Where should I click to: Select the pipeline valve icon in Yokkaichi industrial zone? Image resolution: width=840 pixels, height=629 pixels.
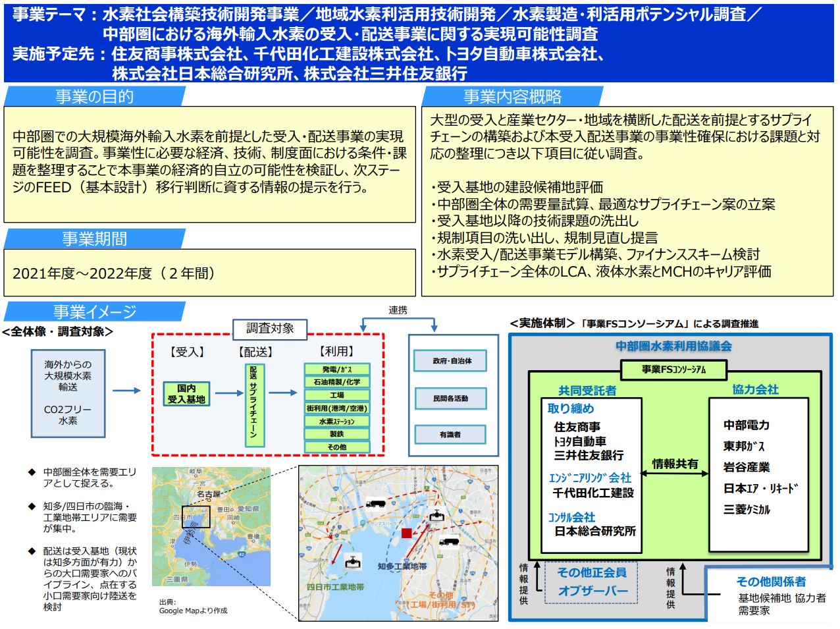pos(353,562)
